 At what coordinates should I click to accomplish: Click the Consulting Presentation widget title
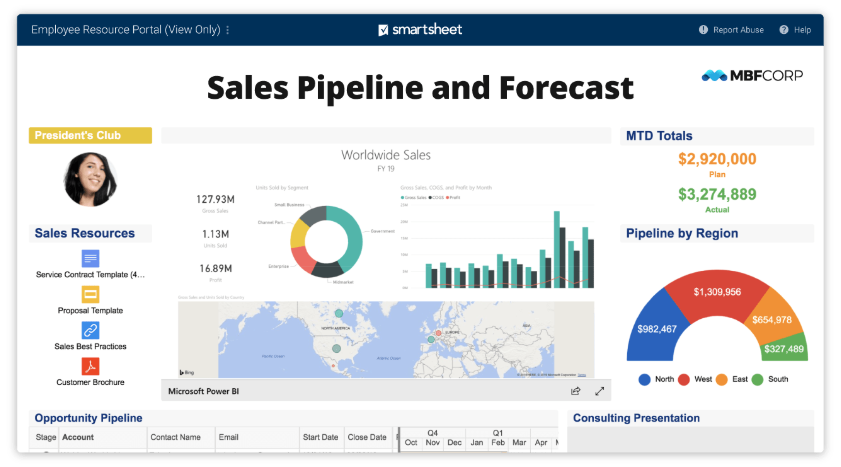636,418
